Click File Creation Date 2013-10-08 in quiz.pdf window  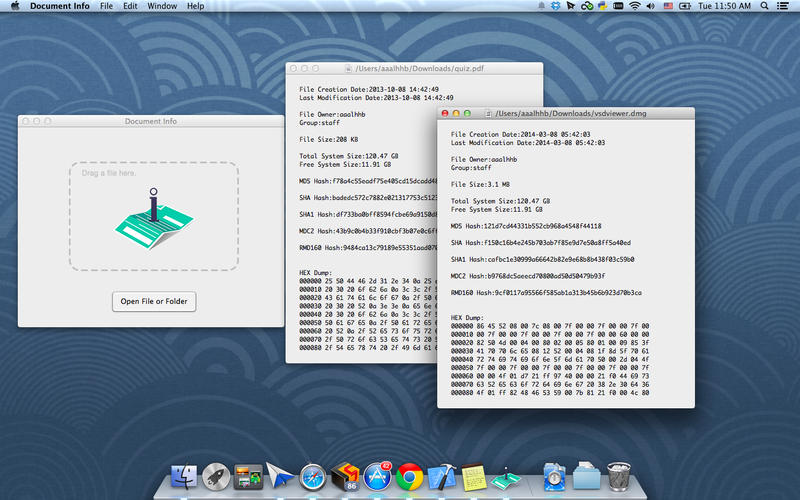coord(369,89)
